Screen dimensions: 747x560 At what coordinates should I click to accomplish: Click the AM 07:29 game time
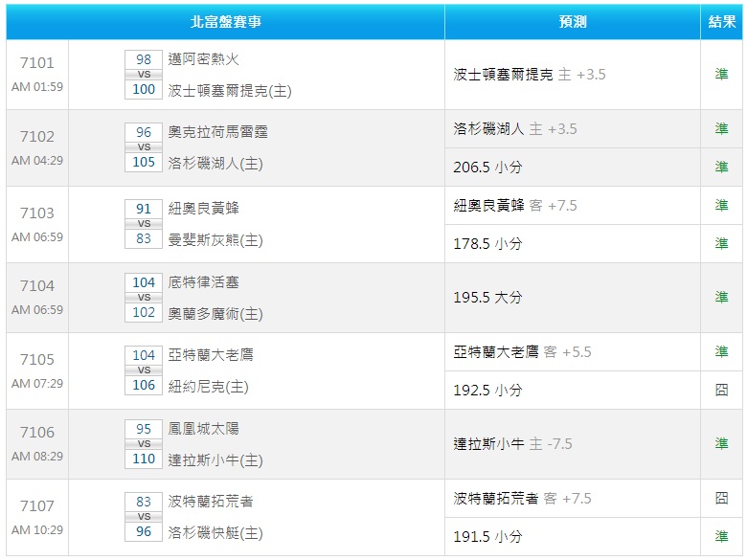37,383
